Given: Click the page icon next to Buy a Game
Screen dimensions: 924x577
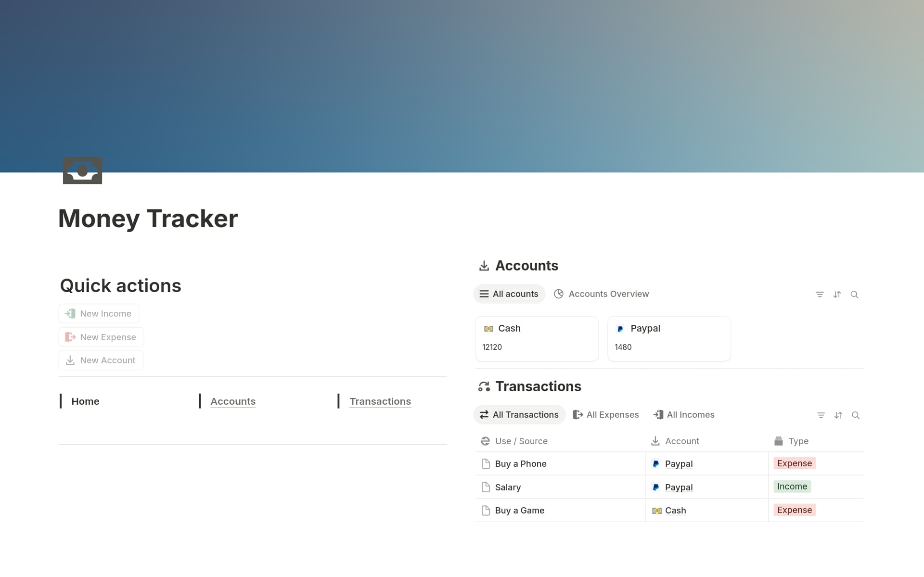Looking at the screenshot, I should (x=486, y=510).
